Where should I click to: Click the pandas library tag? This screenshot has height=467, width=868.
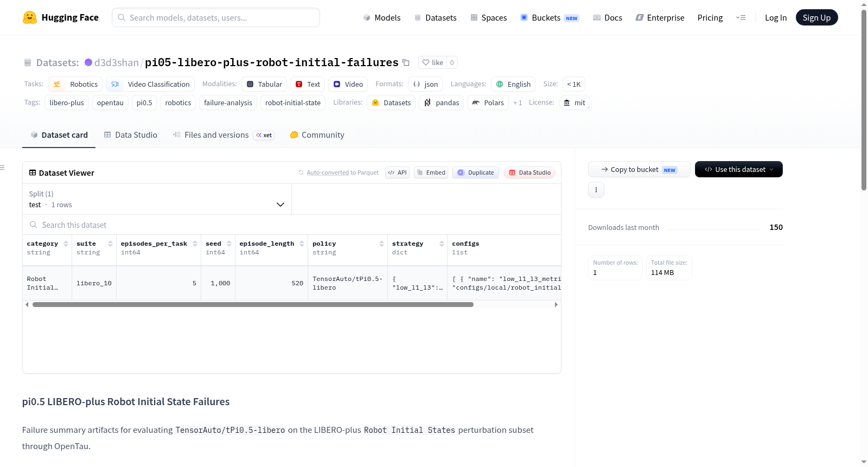(x=442, y=103)
